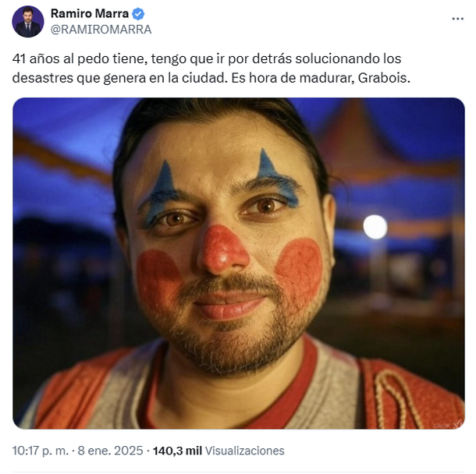Open the @RAMIROMARRA handle link
This screenshot has width=476, height=474.
click(101, 30)
